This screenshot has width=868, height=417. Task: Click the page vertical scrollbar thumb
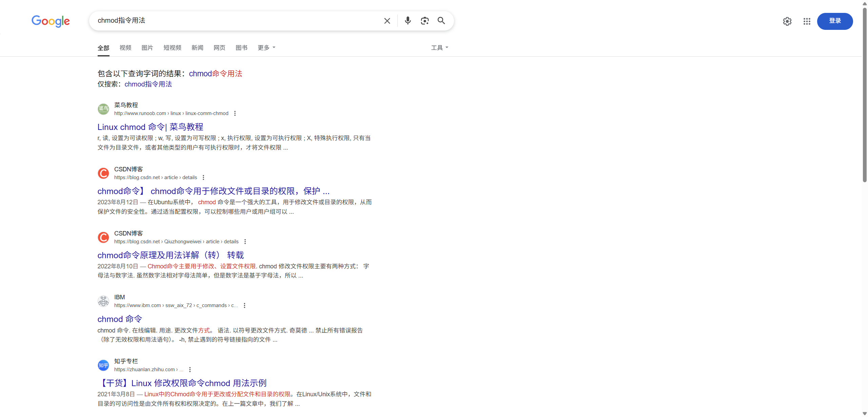865,95
